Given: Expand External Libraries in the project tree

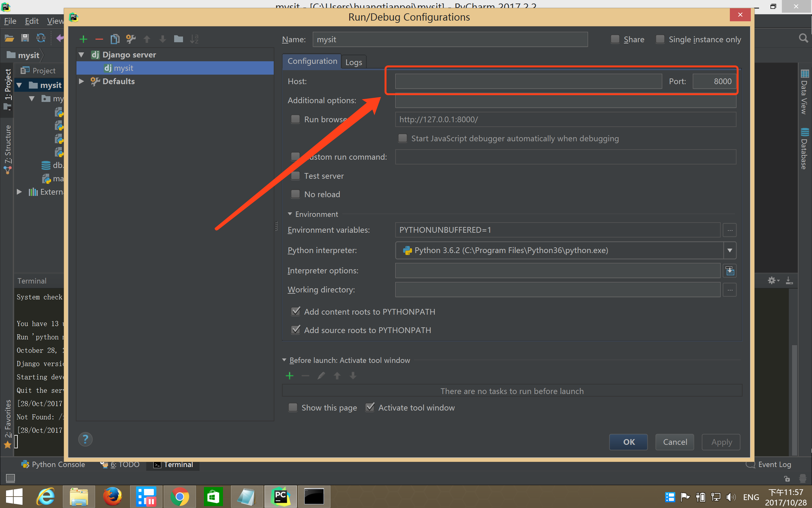Looking at the screenshot, I should tap(19, 192).
